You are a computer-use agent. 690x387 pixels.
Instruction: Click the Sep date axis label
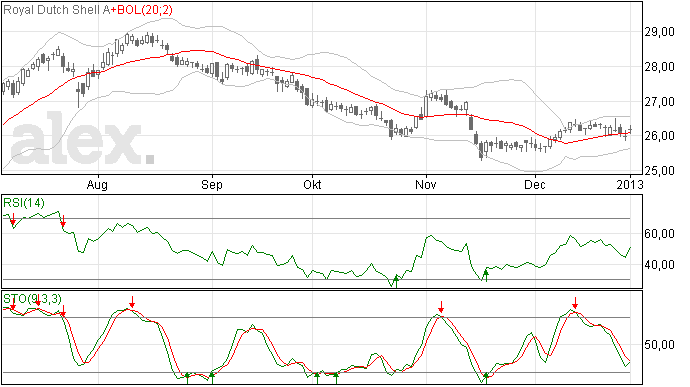[x=212, y=185]
